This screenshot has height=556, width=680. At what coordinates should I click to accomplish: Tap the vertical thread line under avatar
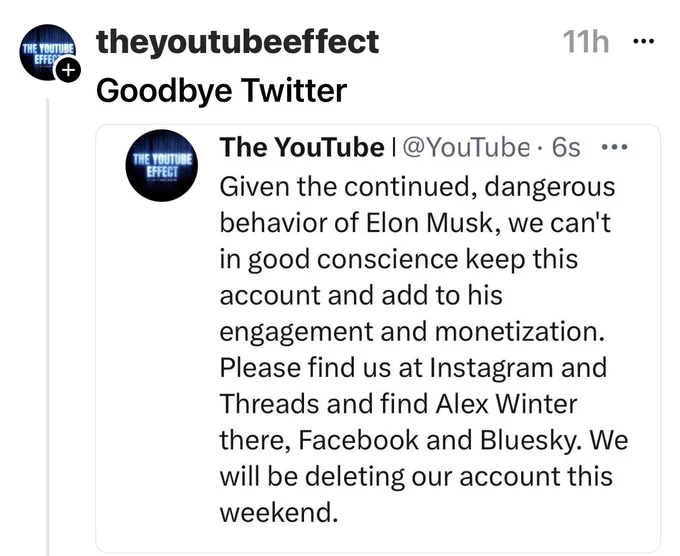pyautogui.click(x=48, y=327)
